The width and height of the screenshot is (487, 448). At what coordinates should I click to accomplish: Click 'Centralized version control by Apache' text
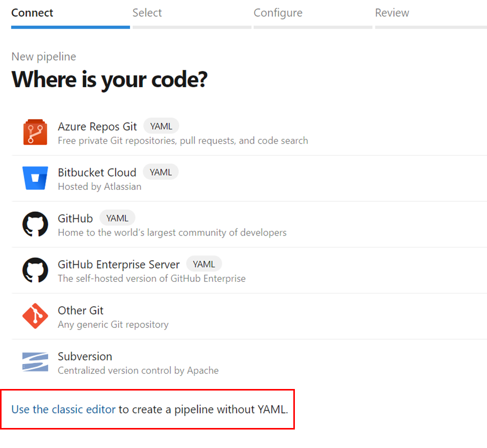coord(138,370)
